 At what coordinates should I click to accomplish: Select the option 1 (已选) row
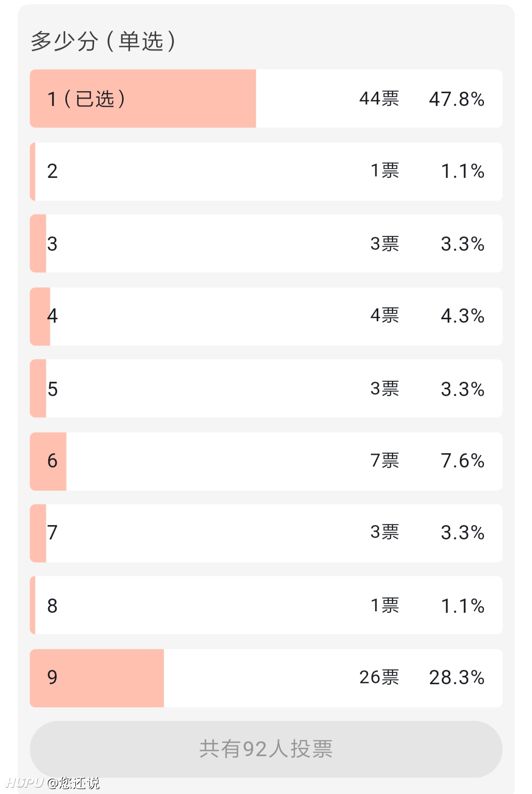(x=266, y=99)
